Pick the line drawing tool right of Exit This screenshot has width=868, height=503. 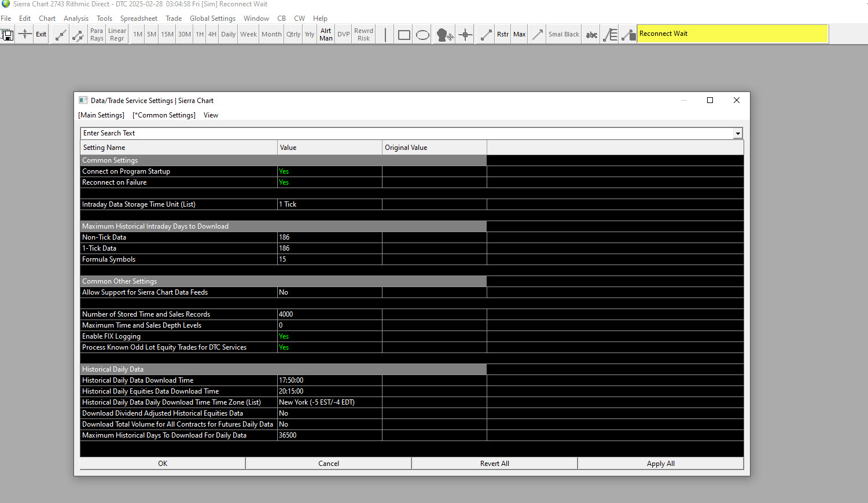[61, 35]
